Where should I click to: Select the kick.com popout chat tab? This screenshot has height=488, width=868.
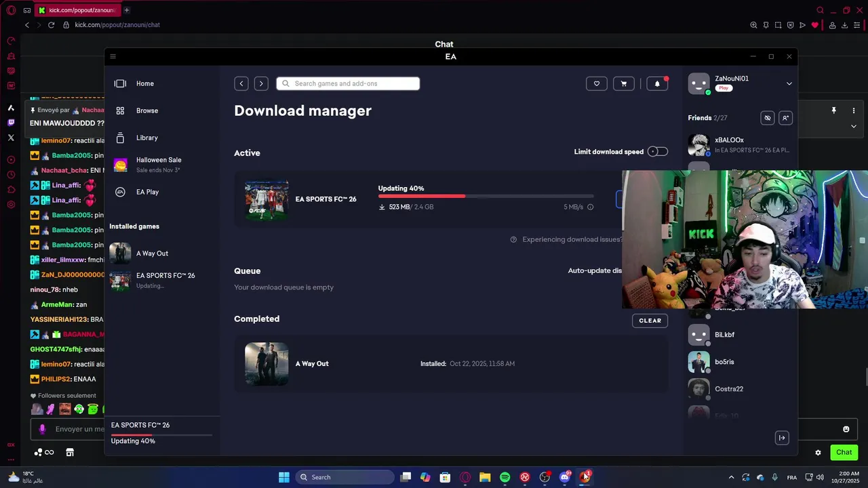point(78,10)
